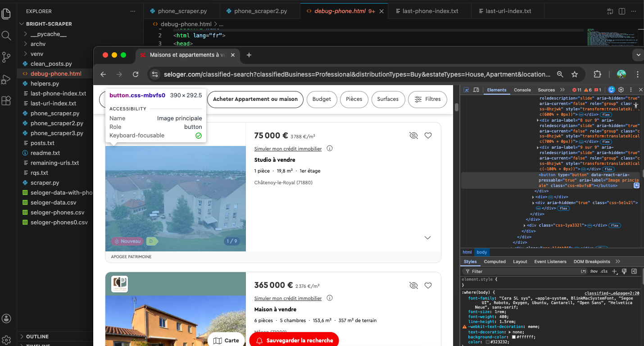The width and height of the screenshot is (644, 346).
Task: Hide the 365 000 € listing
Action: click(x=413, y=285)
